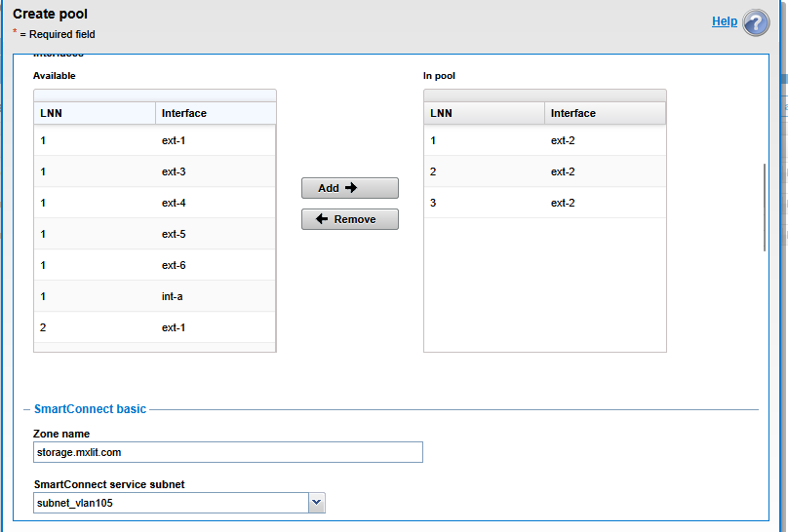This screenshot has width=788, height=532.
Task: Select LNN 1 ext-2 in the pool list
Action: (544, 140)
